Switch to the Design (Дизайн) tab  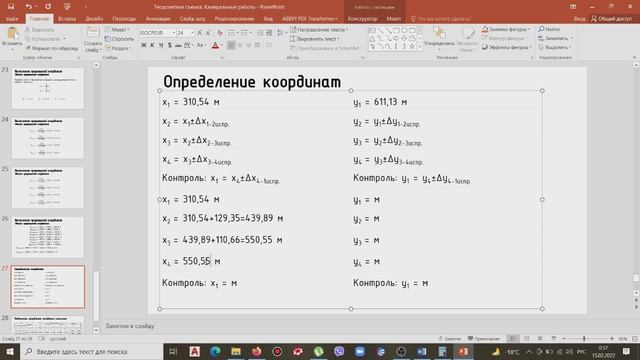tap(94, 19)
